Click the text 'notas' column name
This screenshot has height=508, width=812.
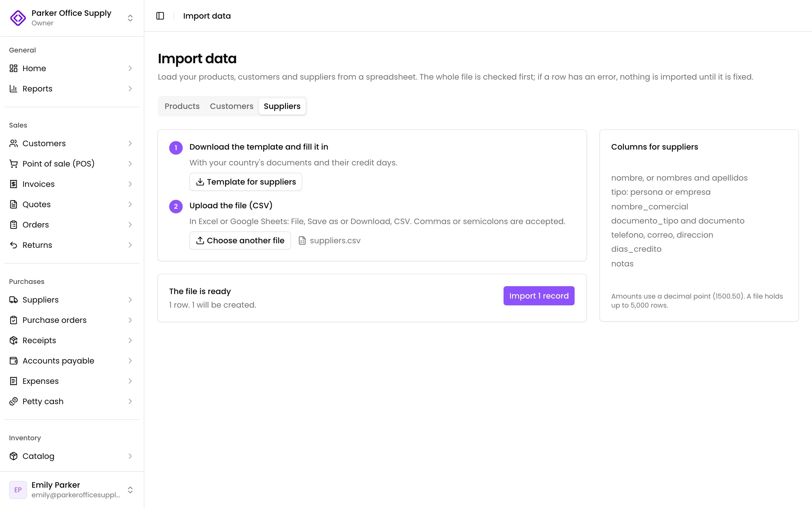click(x=622, y=263)
